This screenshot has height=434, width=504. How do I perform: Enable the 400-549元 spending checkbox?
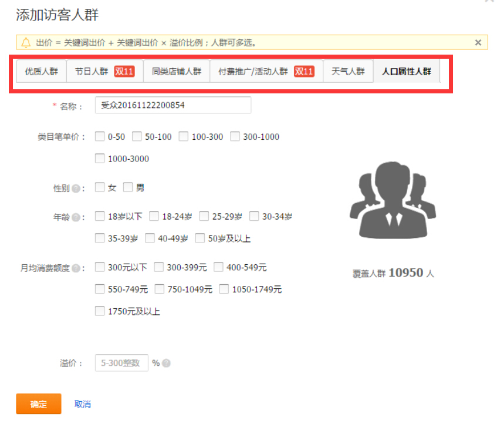tap(219, 267)
